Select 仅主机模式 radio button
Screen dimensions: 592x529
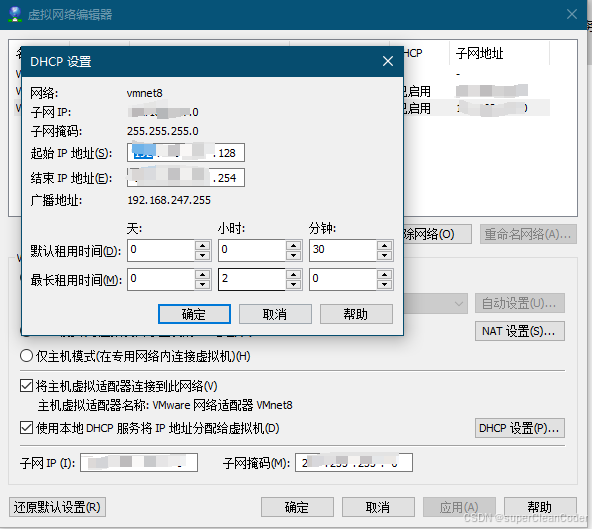click(26, 356)
